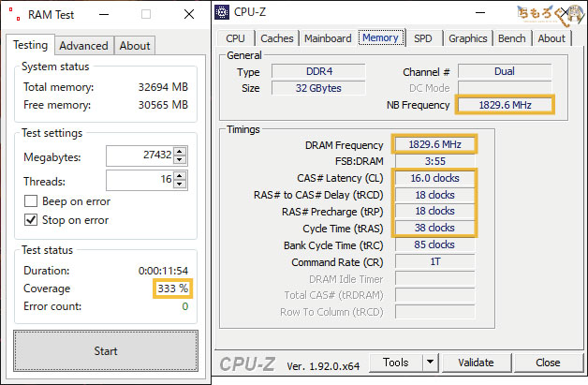Open Bench tab in CPU-Z
Viewport: 588px width, 385px height.
[x=511, y=38]
